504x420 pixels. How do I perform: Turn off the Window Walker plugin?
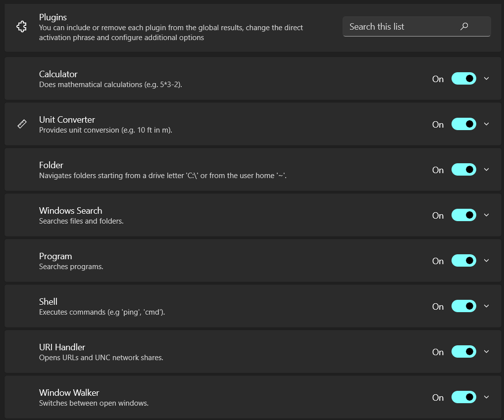pos(463,397)
